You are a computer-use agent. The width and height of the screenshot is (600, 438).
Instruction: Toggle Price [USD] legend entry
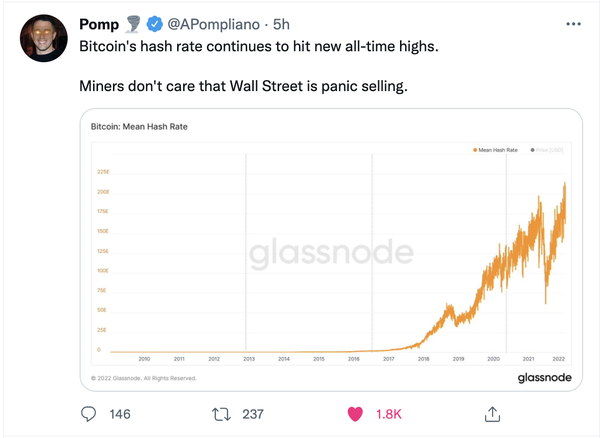pos(547,150)
